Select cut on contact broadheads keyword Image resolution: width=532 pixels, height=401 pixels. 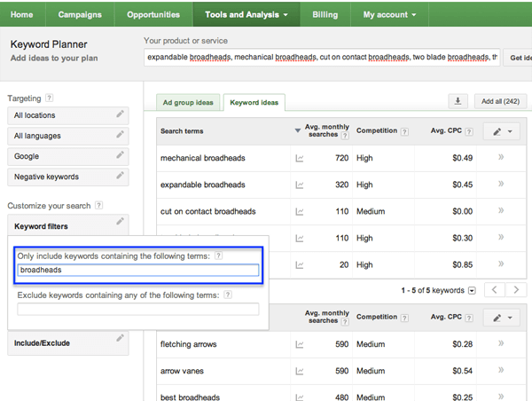pos(208,211)
